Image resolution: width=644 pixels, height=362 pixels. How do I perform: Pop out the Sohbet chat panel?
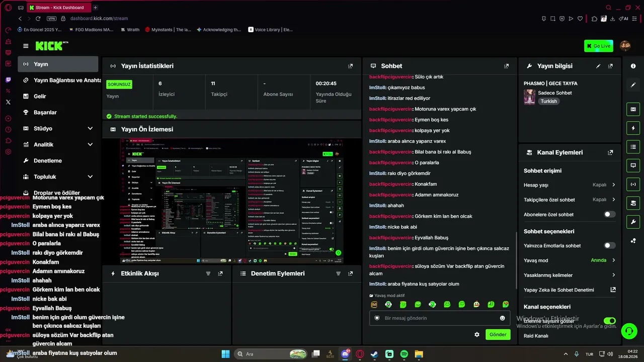tap(507, 66)
